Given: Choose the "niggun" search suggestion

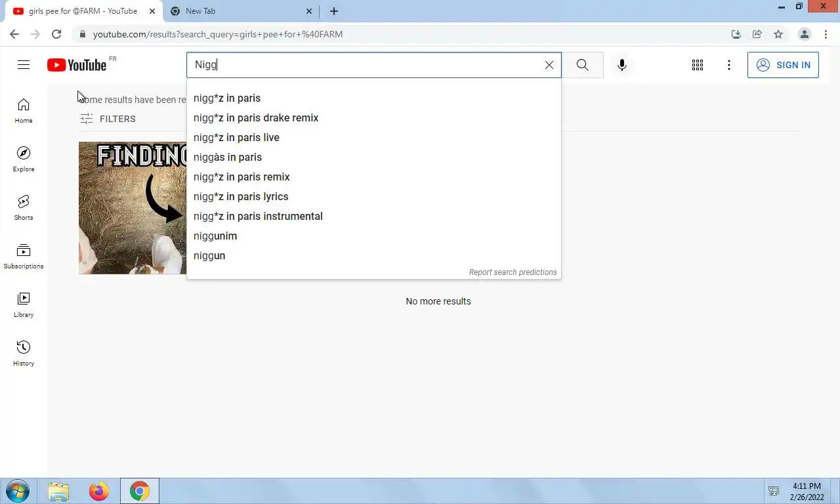Looking at the screenshot, I should coord(374,255).
